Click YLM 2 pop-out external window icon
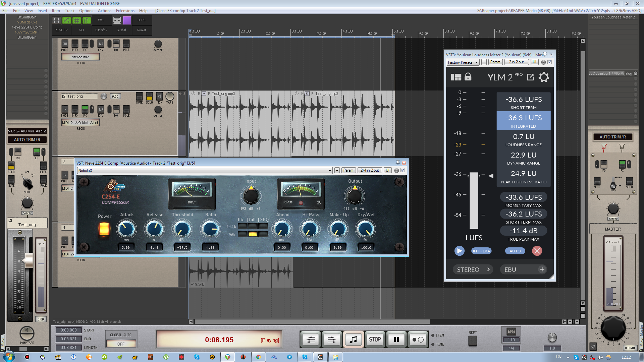Screen dimensions: 644x362 click(x=530, y=77)
